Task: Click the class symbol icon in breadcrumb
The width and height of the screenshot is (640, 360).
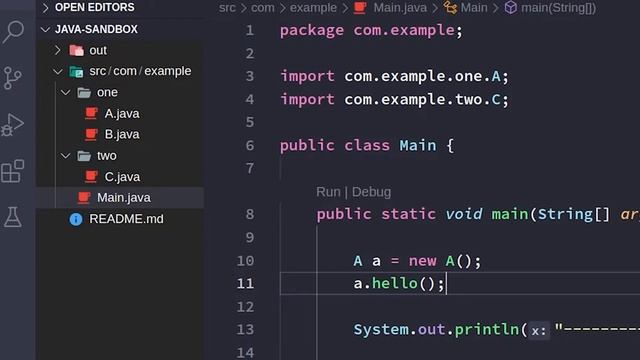Action: tap(450, 8)
